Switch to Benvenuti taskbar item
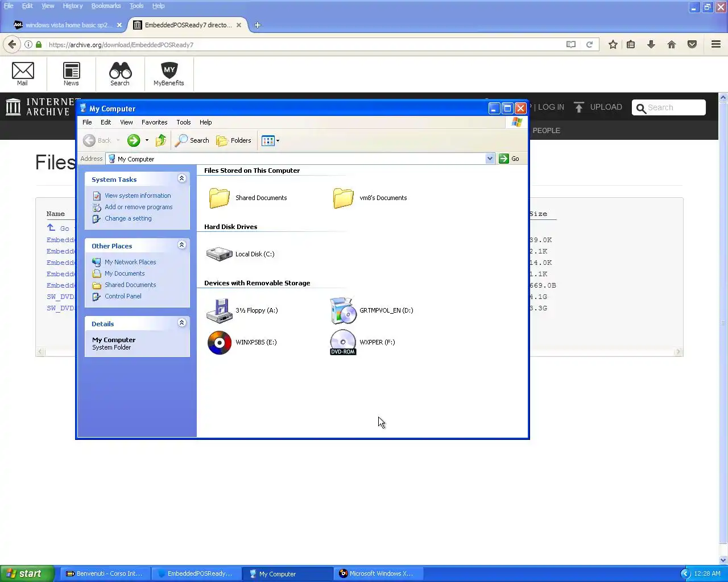This screenshot has height=582, width=728. coord(105,573)
